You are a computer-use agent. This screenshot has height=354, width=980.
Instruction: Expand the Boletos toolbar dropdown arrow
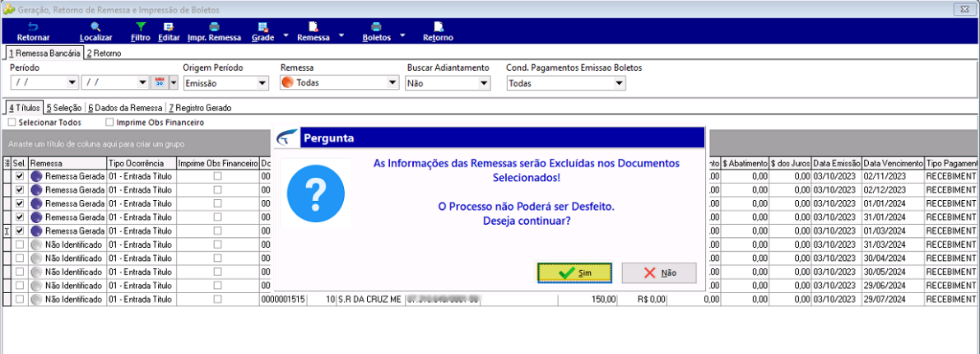click(402, 35)
